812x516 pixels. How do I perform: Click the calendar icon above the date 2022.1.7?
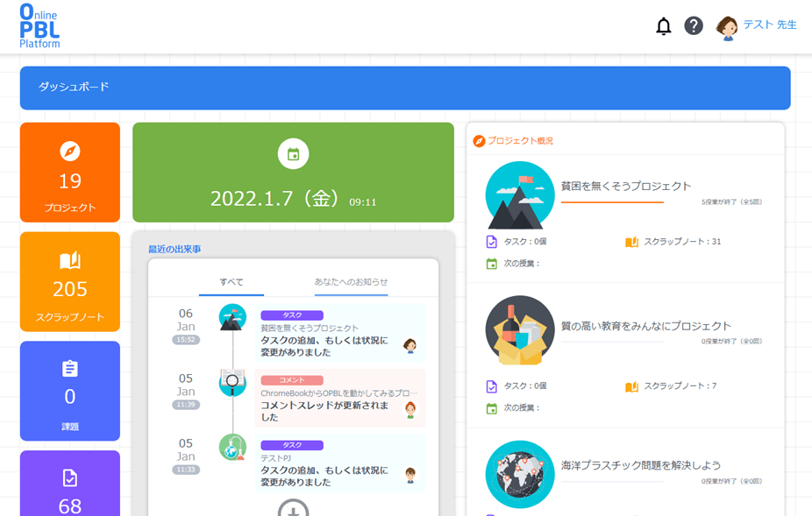pyautogui.click(x=293, y=152)
